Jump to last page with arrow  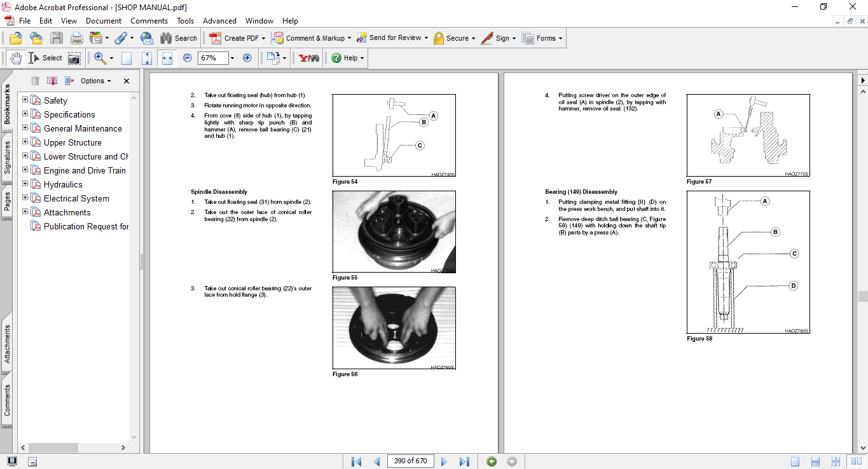click(464, 461)
